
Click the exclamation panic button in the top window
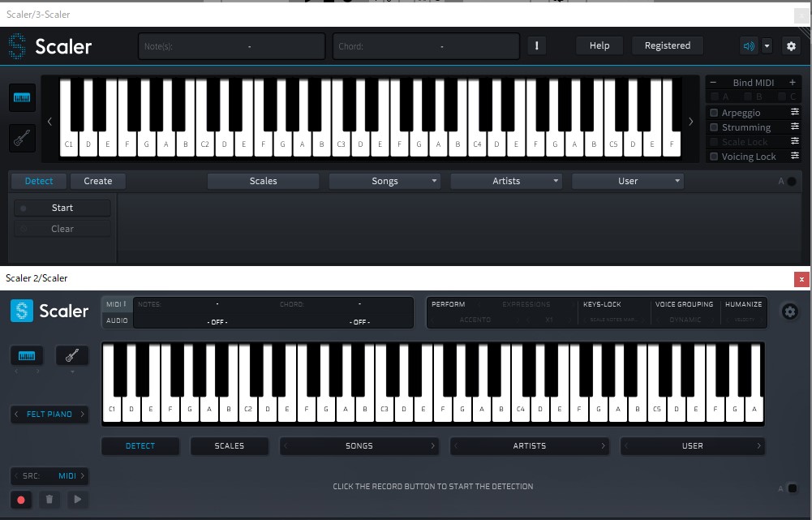[536, 45]
